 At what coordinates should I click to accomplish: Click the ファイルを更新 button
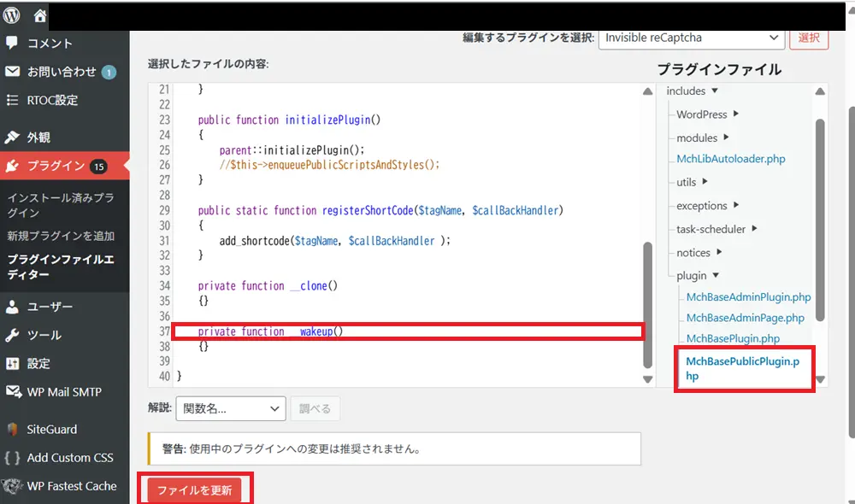point(194,490)
